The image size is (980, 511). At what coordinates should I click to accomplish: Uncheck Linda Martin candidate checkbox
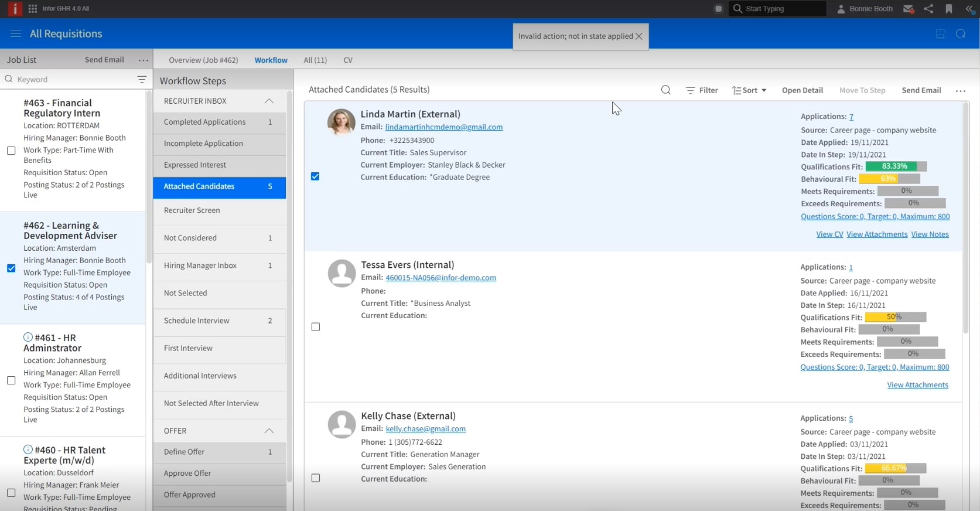(x=315, y=176)
